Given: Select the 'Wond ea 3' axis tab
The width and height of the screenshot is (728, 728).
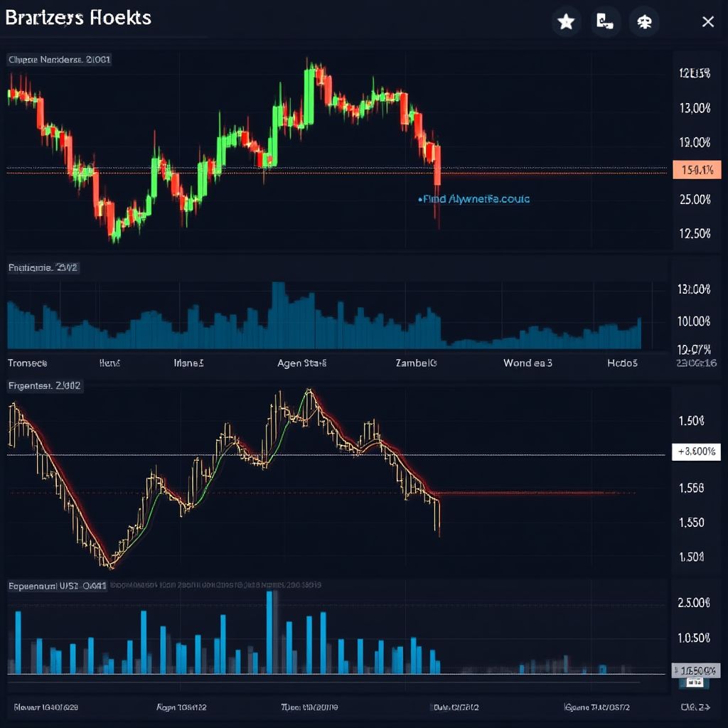Looking at the screenshot, I should (x=528, y=363).
